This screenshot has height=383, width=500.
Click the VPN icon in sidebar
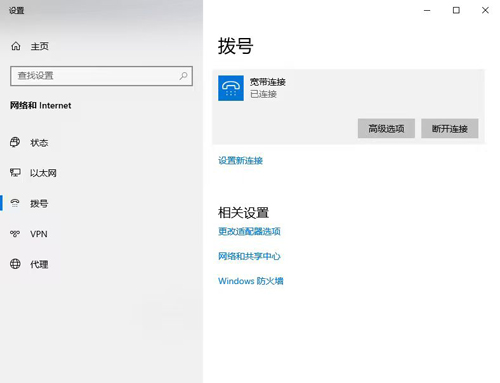click(15, 234)
